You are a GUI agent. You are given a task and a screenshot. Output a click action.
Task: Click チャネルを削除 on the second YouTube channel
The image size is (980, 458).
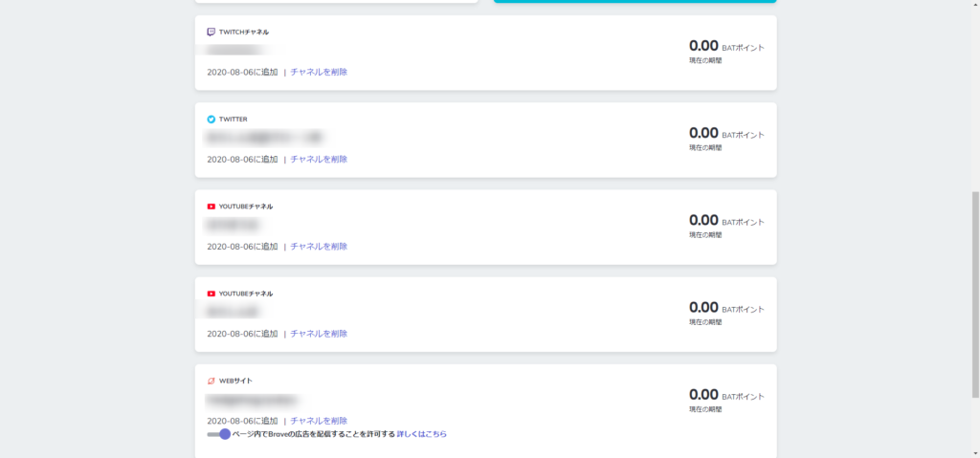(319, 334)
